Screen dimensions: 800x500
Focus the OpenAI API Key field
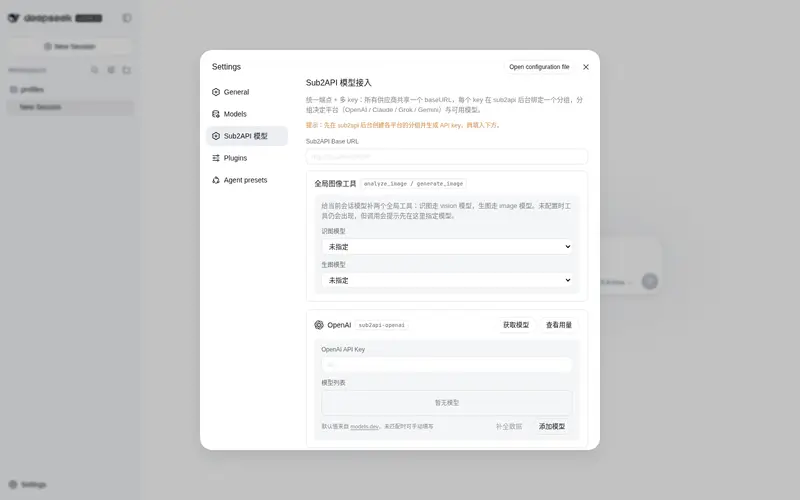pos(446,364)
